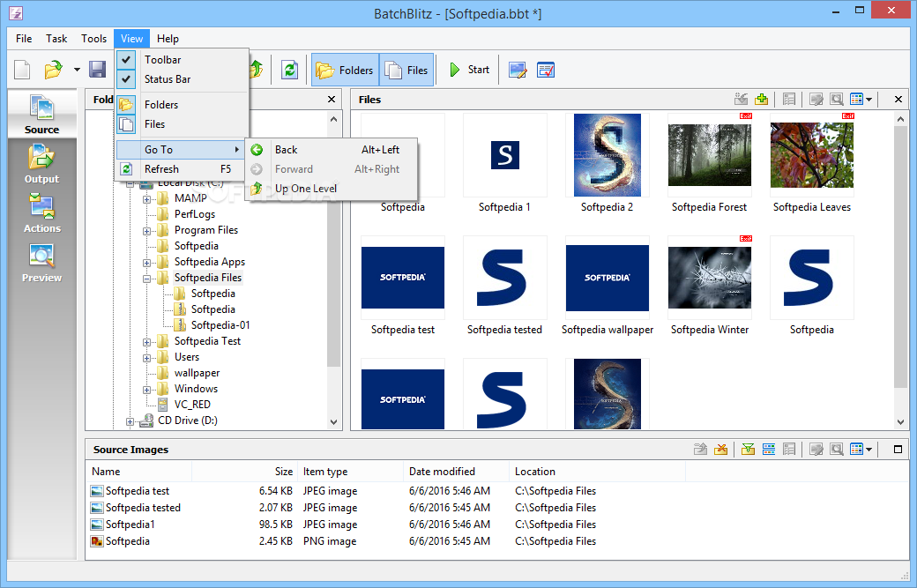Click the gray upload arrow icon in Source Images
Screen dimensions: 917x588
[x=701, y=450]
